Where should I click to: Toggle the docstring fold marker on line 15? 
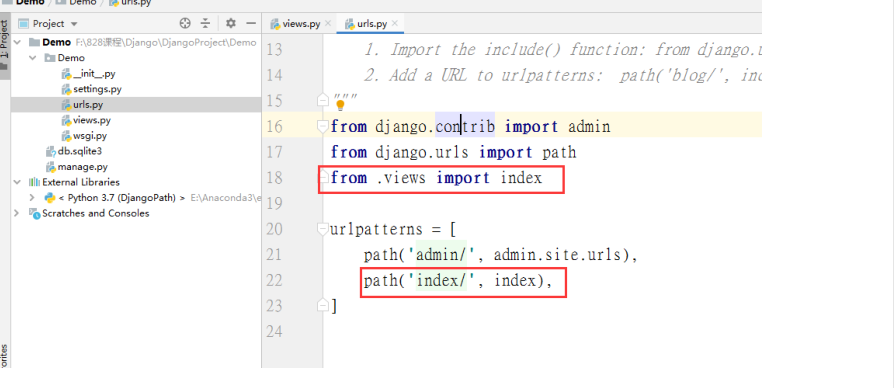click(323, 100)
